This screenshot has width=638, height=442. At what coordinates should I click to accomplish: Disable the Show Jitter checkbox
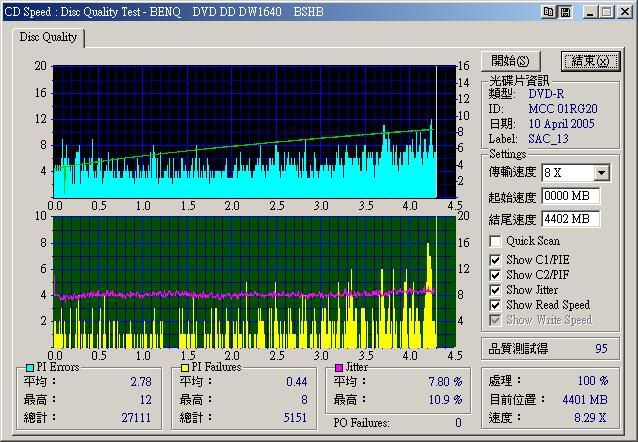click(495, 290)
